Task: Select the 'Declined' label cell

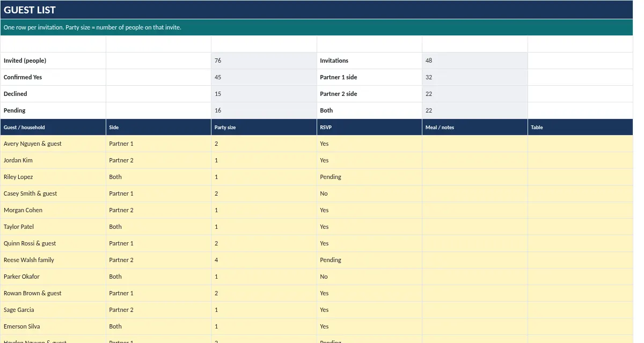Action: point(53,94)
